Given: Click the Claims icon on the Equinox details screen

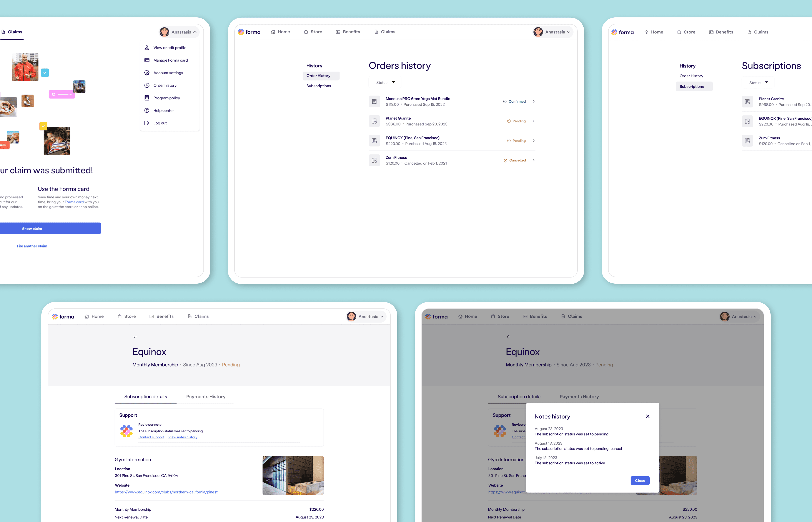Looking at the screenshot, I should pos(190,317).
